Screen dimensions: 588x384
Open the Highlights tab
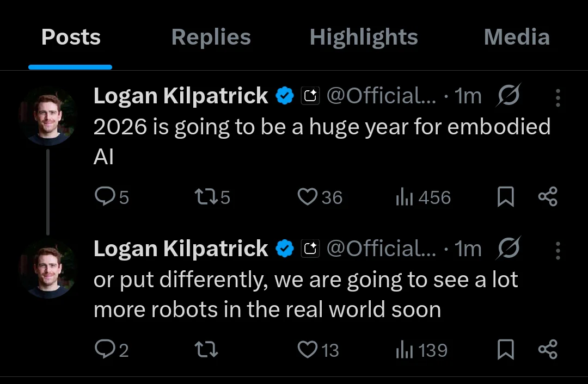tap(364, 38)
